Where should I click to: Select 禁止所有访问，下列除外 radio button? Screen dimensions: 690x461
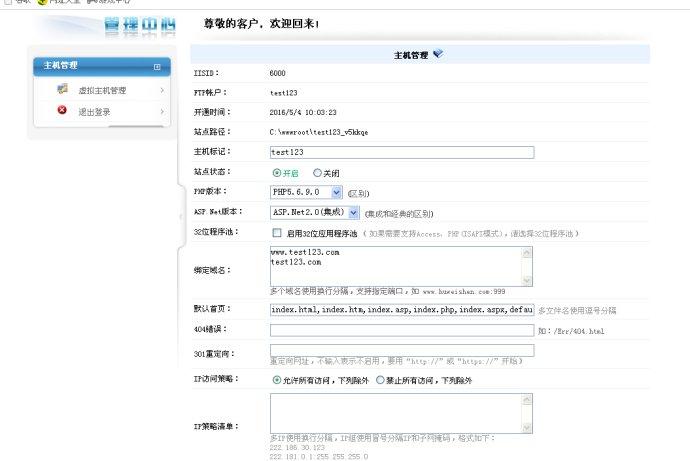pyautogui.click(x=380, y=380)
